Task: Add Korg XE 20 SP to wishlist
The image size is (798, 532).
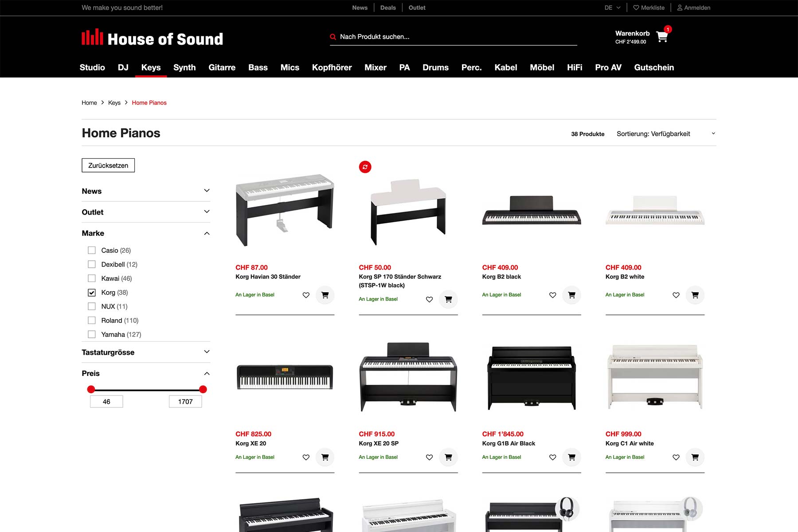Action: click(x=429, y=458)
